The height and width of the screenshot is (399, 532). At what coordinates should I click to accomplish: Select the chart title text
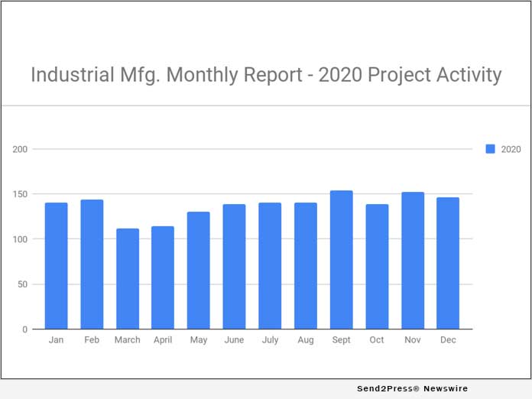tap(266, 75)
